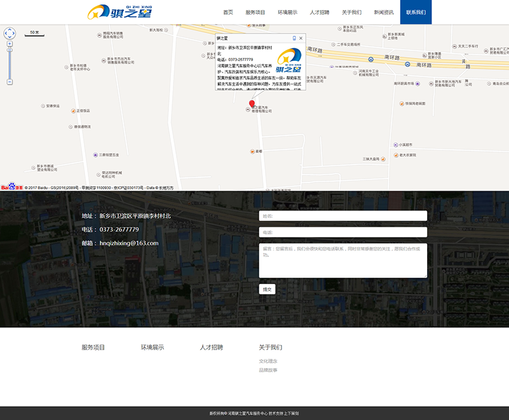Click the 留言 message text area
The image size is (509, 420).
[343, 261]
